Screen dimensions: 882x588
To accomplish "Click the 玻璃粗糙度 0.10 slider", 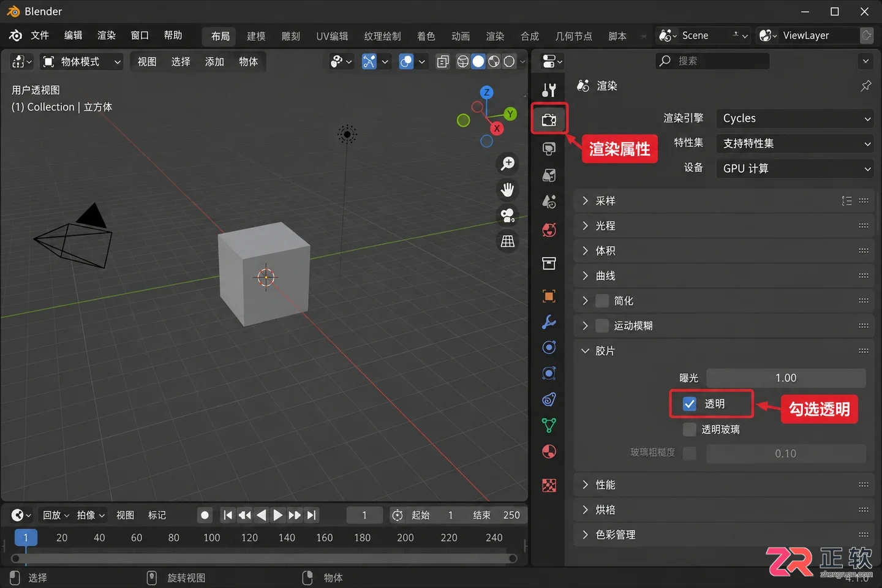I will 786,453.
